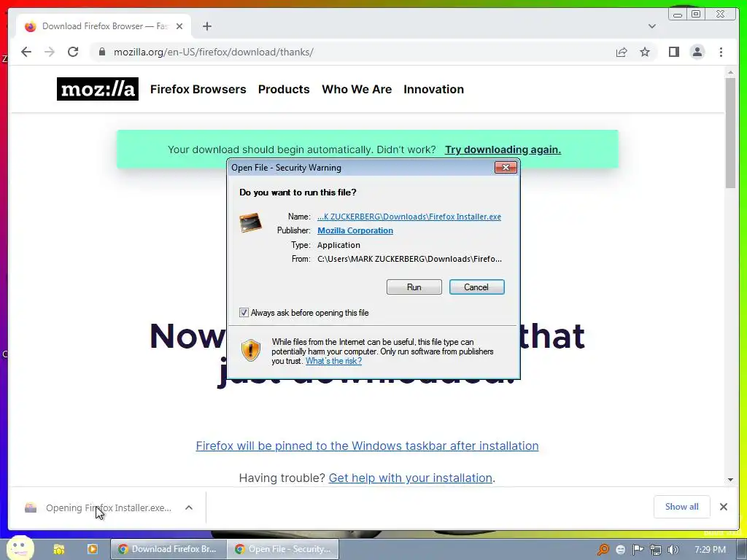Open a new tab with plus

pos(206,26)
